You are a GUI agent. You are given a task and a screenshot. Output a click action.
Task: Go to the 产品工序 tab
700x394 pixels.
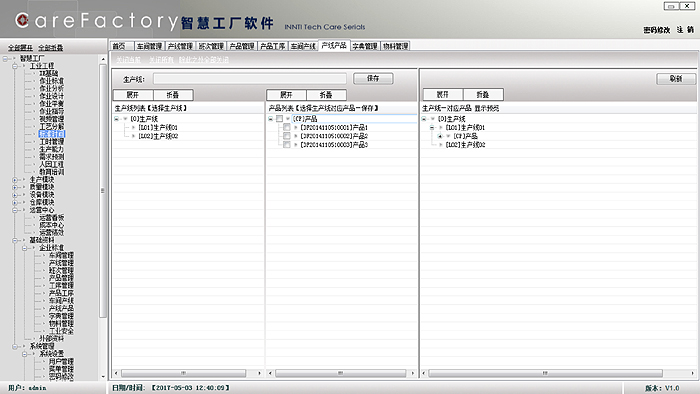coord(273,46)
